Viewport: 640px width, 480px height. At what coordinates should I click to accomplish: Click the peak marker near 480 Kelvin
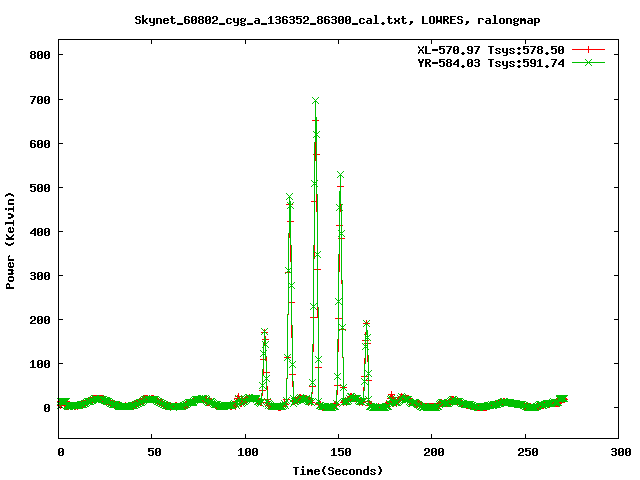289,197
